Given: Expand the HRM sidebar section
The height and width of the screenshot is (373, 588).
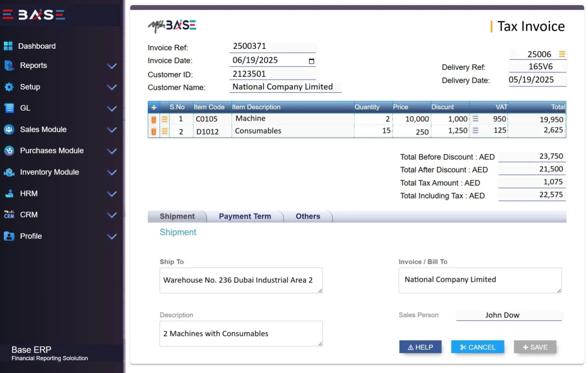Looking at the screenshot, I should tap(112, 194).
